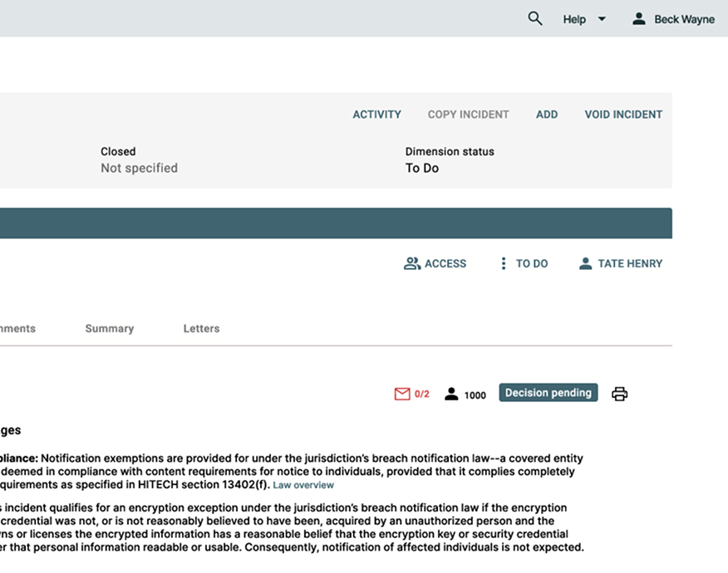Screen dimensions: 728x573
Task: Click the search magnifier icon
Action: pos(535,18)
